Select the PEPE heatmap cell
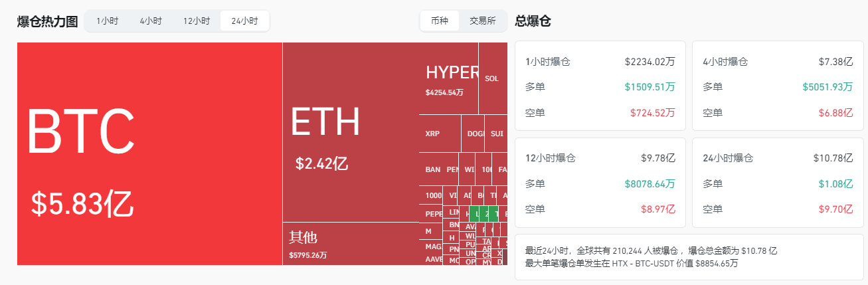Viewport: 868px width, 285px height. pyautogui.click(x=432, y=214)
